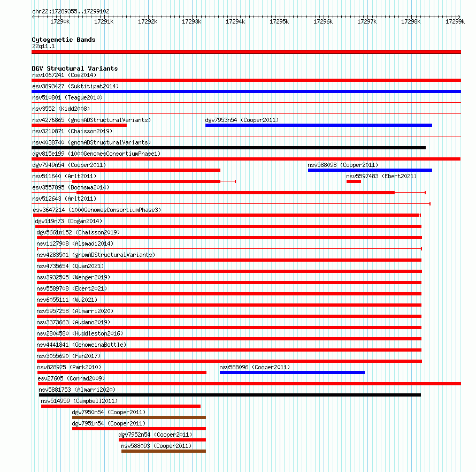Click dgv119n73 (Dogan2014) label
The width and height of the screenshot is (476, 472).
click(68, 221)
